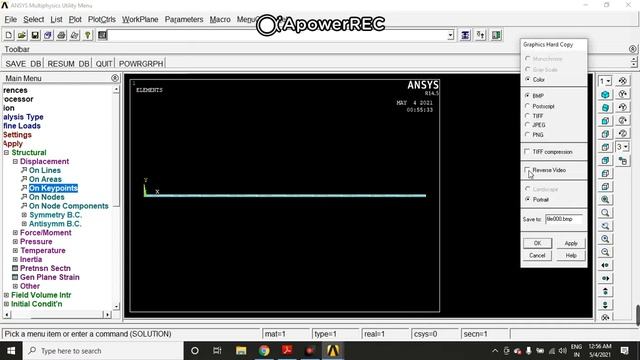The image size is (640, 360).
Task: Select the Portrait orientation radio button
Action: pos(528,199)
